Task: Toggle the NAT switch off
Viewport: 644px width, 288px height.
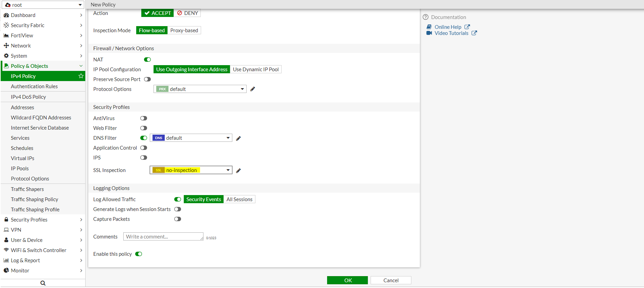Action: (x=147, y=60)
